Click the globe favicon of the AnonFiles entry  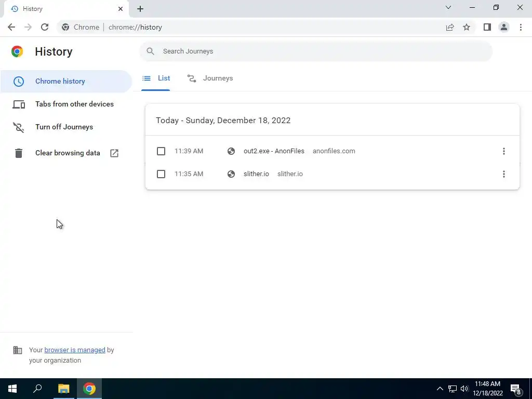231,151
